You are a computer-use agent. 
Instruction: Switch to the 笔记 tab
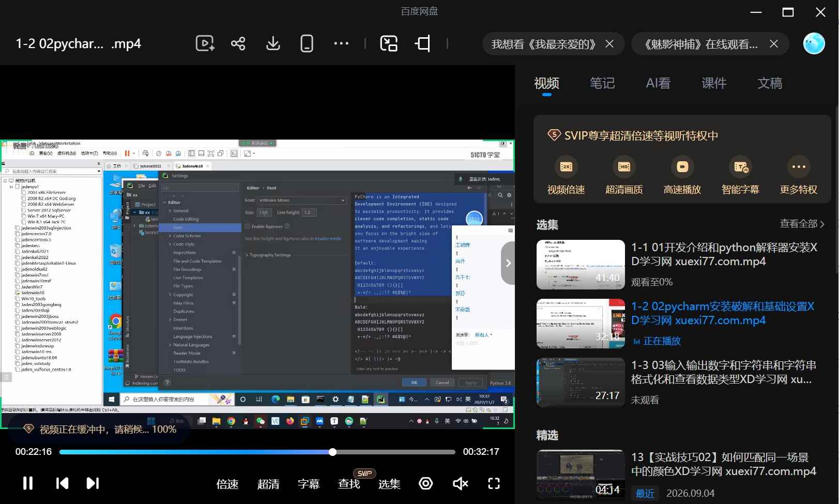pyautogui.click(x=603, y=83)
